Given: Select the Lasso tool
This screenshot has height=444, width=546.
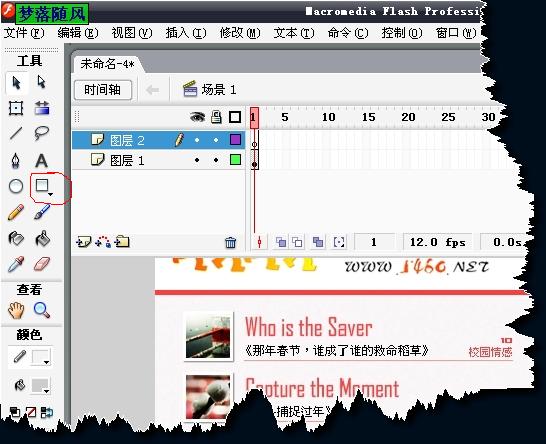Looking at the screenshot, I should tap(41, 133).
